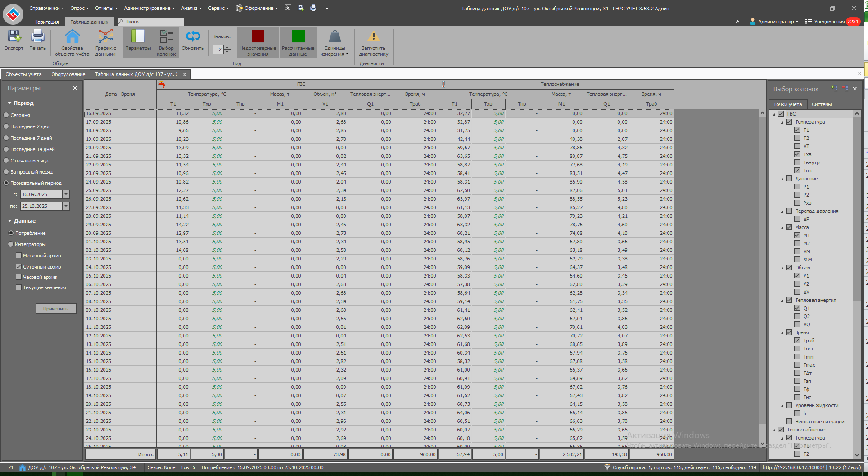This screenshot has height=476, width=868.
Task: Select the Интеграторы radio button
Action: (x=11, y=244)
